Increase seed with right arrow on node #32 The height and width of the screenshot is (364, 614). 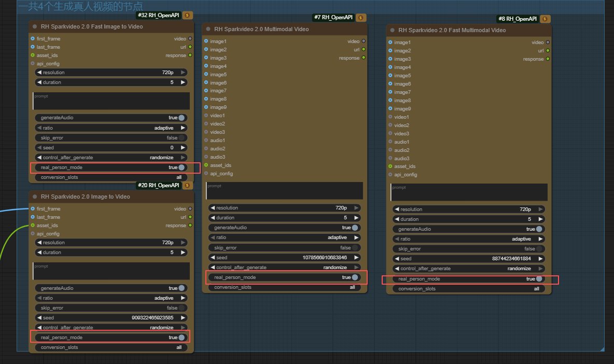(183, 148)
